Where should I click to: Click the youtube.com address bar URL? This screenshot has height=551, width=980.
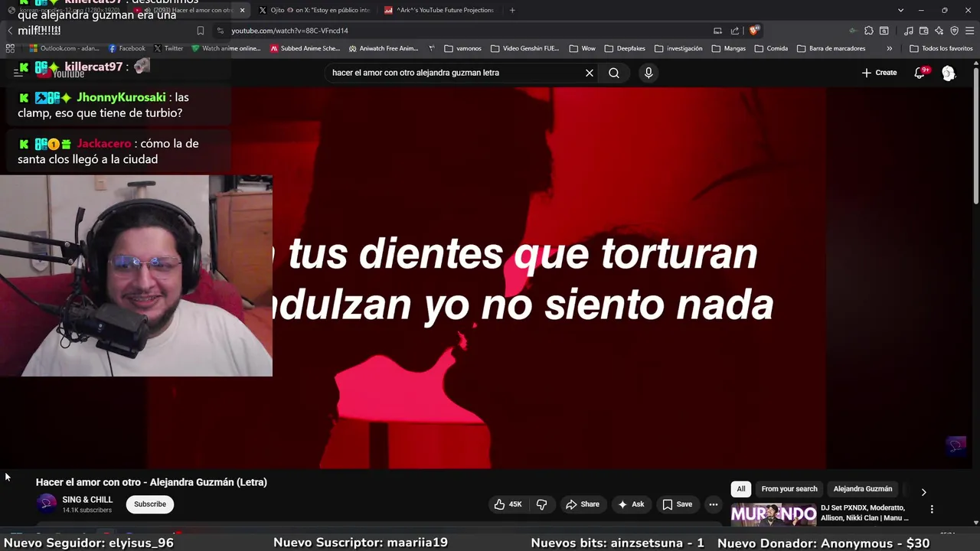tap(290, 31)
